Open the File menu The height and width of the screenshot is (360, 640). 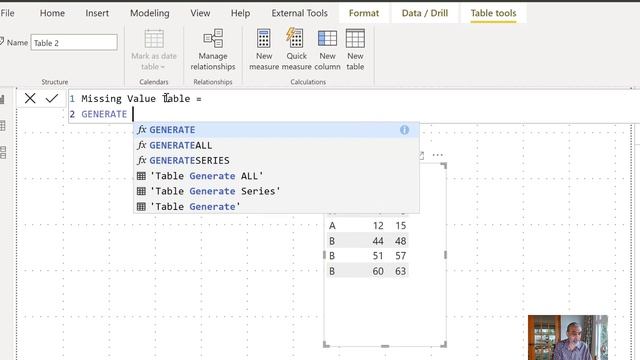click(x=7, y=13)
